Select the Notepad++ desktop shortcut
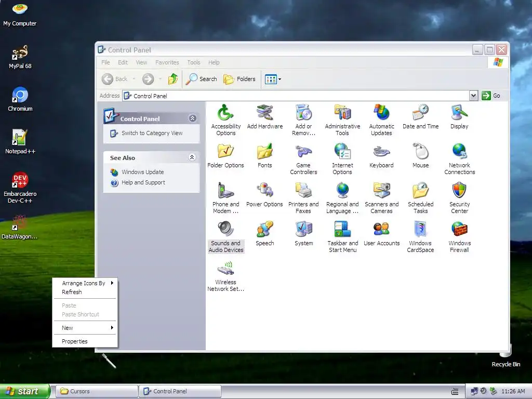The image size is (532, 399). (x=20, y=142)
